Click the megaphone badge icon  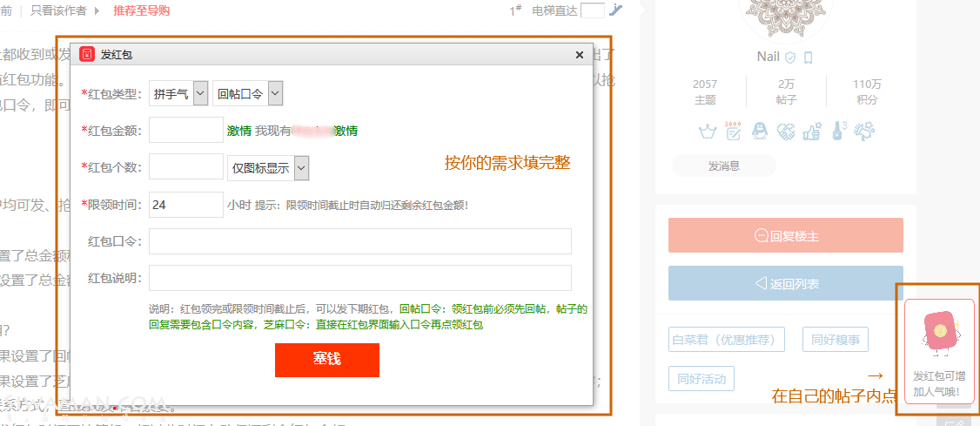click(864, 132)
